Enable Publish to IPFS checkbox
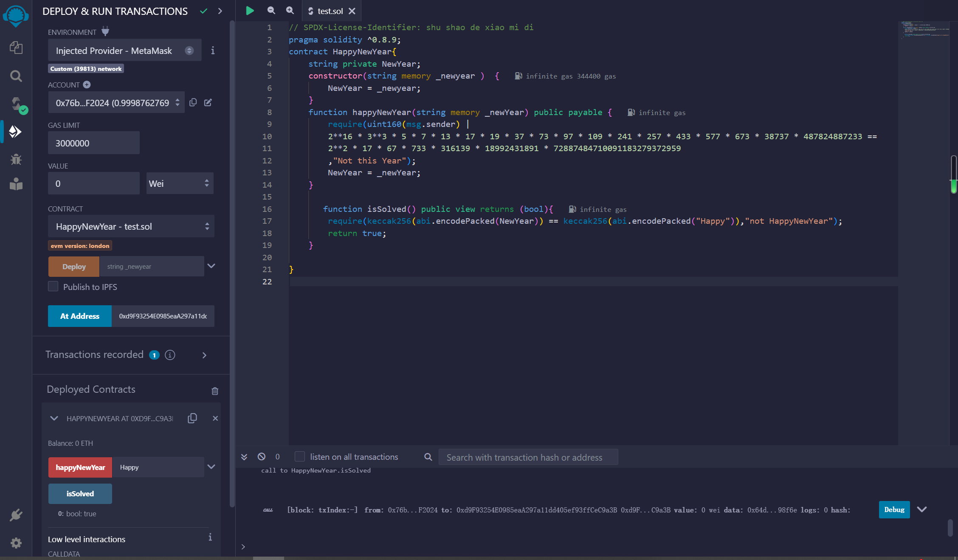This screenshot has height=560, width=958. 53,287
